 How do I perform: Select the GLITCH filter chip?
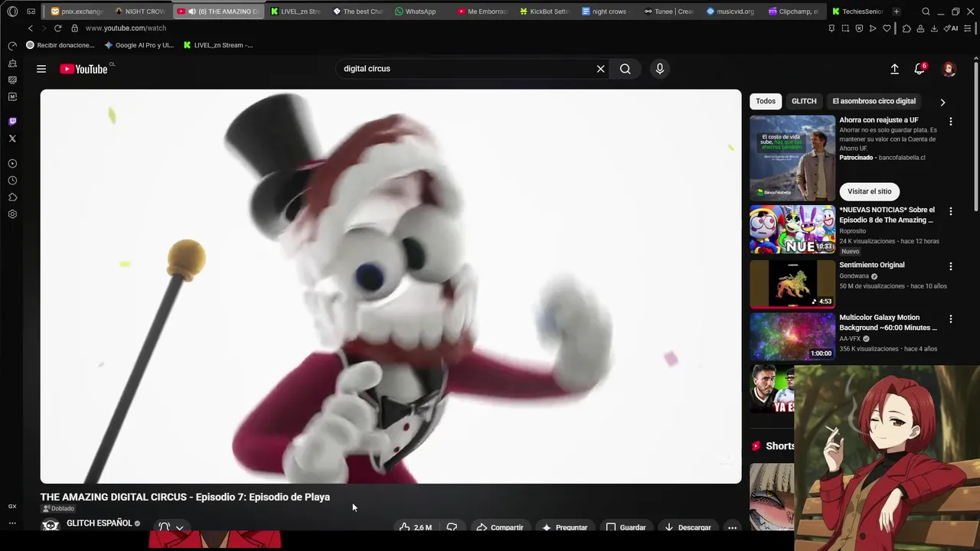click(x=804, y=101)
